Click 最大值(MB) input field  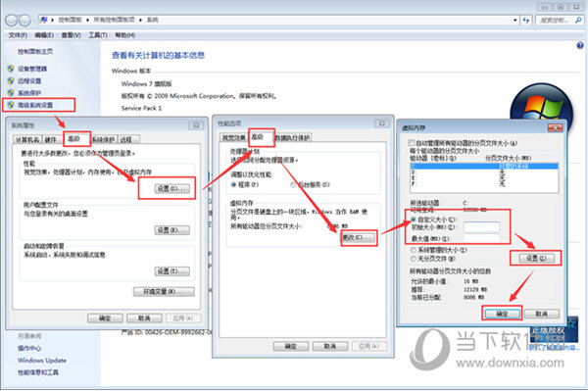tap(481, 238)
